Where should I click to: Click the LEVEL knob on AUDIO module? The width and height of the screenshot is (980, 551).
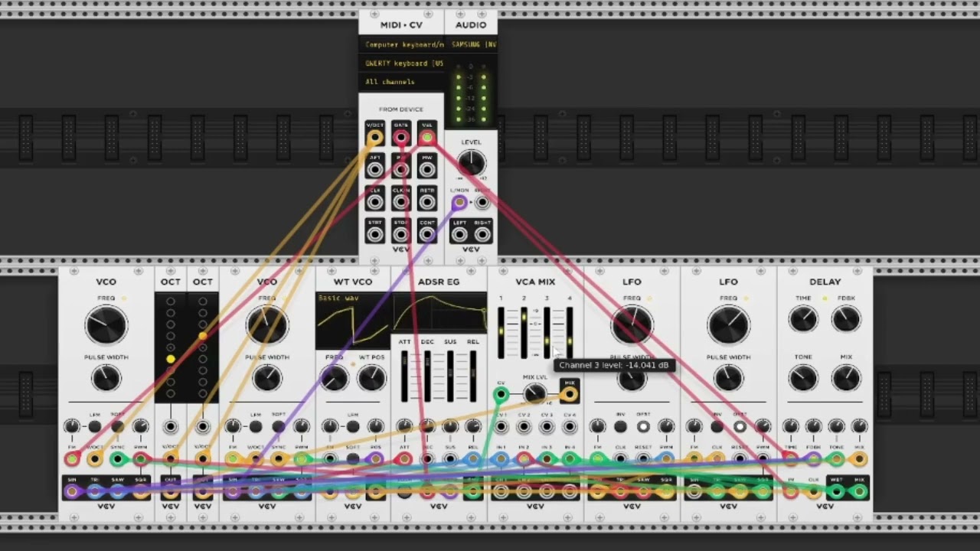pos(472,162)
